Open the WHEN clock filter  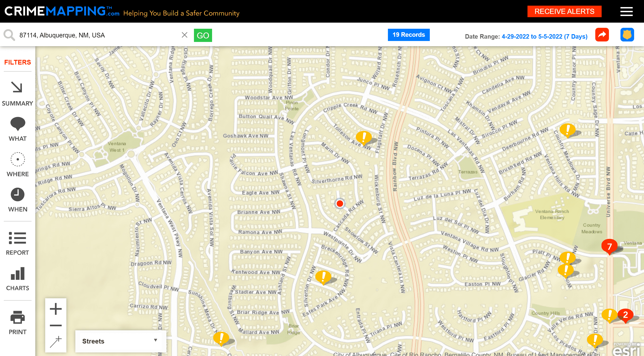(x=17, y=194)
